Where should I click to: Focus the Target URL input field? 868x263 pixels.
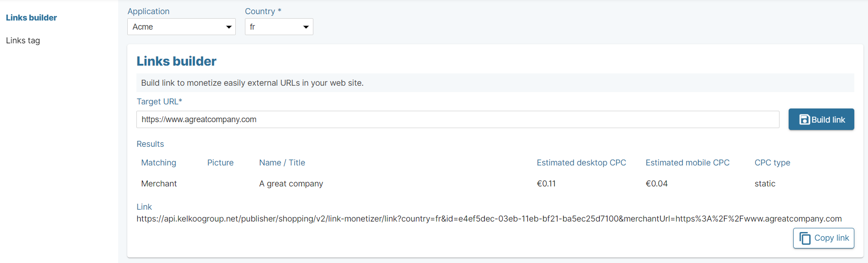tap(457, 119)
